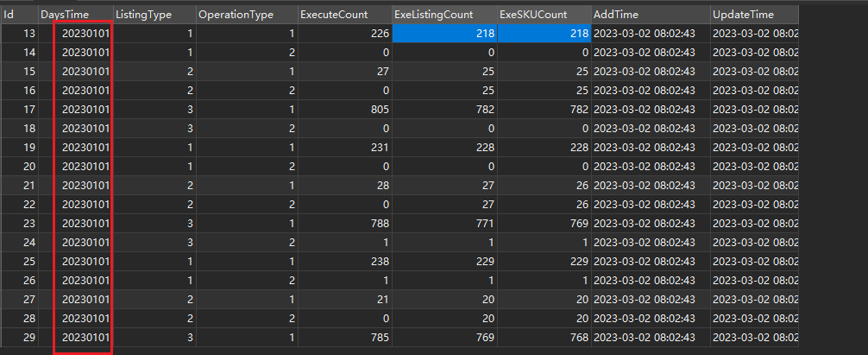Select the UpdateTime column header
The image size is (868, 355).
[x=754, y=15]
